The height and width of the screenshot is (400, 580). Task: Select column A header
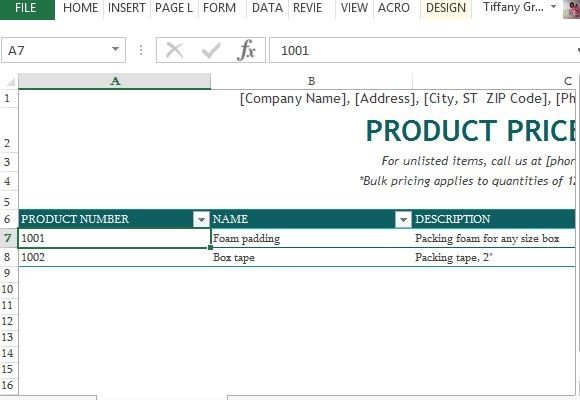click(x=115, y=81)
